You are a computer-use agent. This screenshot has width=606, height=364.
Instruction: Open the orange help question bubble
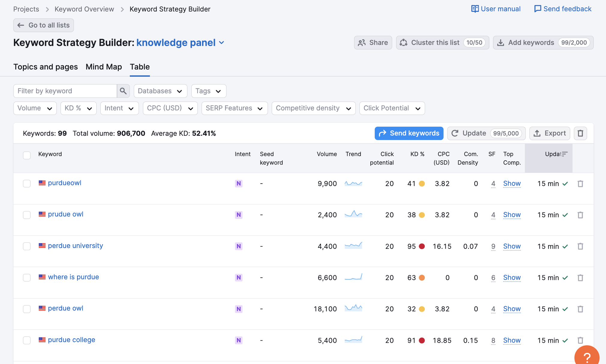coord(586,356)
